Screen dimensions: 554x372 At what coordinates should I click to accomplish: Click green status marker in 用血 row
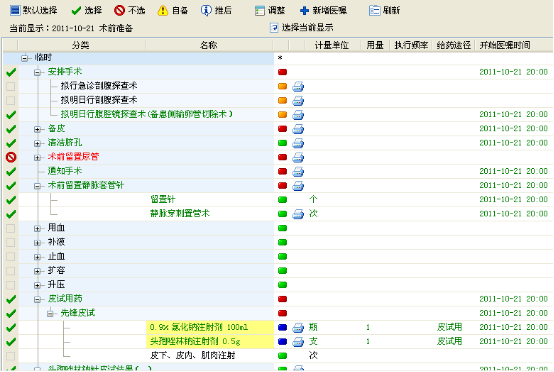click(x=282, y=228)
